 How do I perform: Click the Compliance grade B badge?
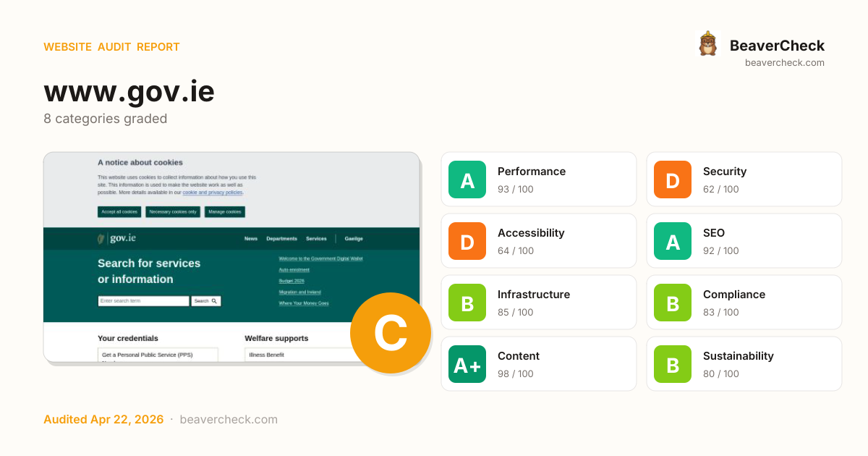(x=673, y=303)
